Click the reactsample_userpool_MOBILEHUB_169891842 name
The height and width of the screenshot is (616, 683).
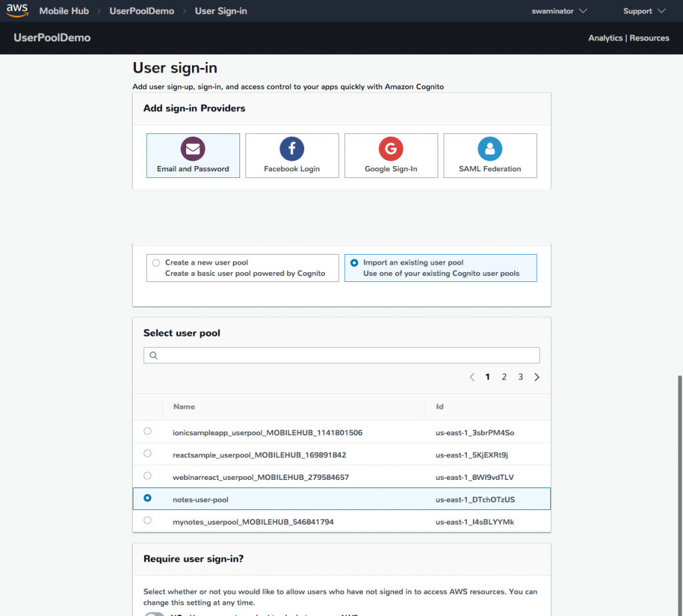pyautogui.click(x=259, y=455)
